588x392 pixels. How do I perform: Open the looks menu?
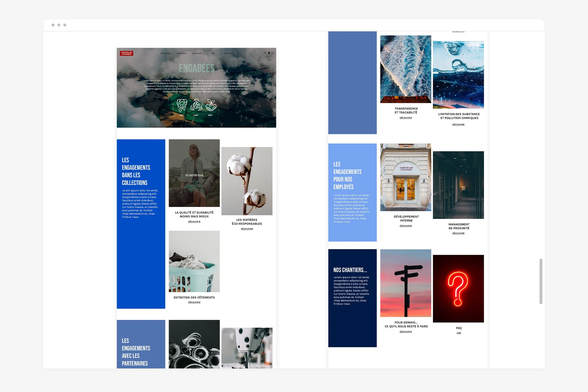coord(213,53)
